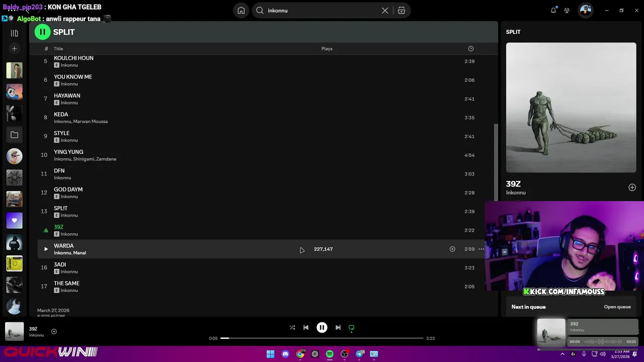Open Manal artist link
Screen dimensions: 644x362
[x=79, y=253]
